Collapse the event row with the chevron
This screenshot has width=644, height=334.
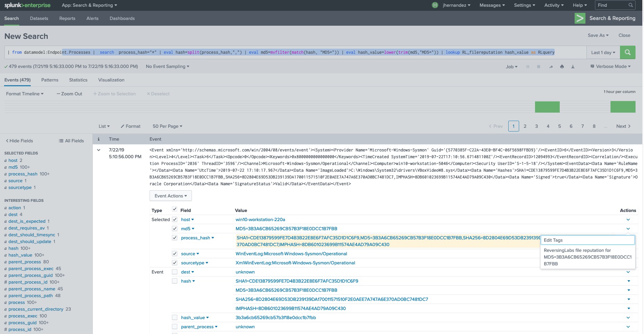point(98,150)
